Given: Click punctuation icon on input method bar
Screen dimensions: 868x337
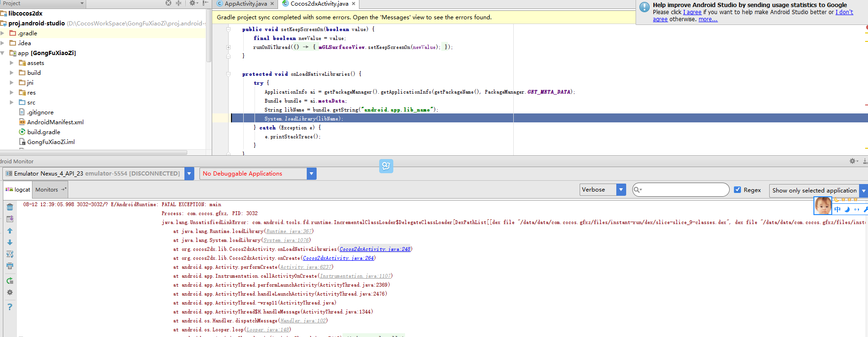Looking at the screenshot, I should (857, 209).
